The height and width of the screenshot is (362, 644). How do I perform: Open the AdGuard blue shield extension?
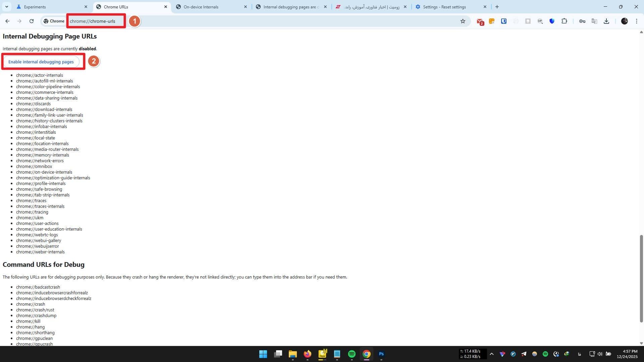(x=552, y=21)
